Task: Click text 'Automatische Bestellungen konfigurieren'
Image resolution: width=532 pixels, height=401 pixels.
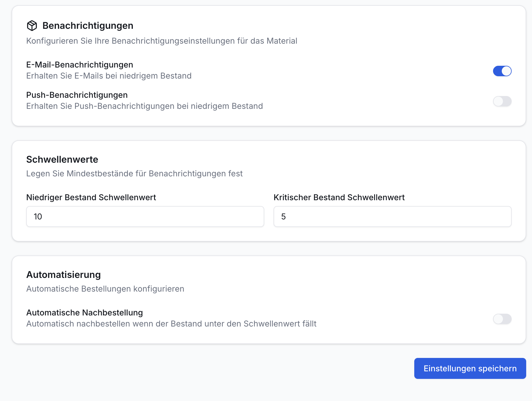Action: (x=105, y=289)
